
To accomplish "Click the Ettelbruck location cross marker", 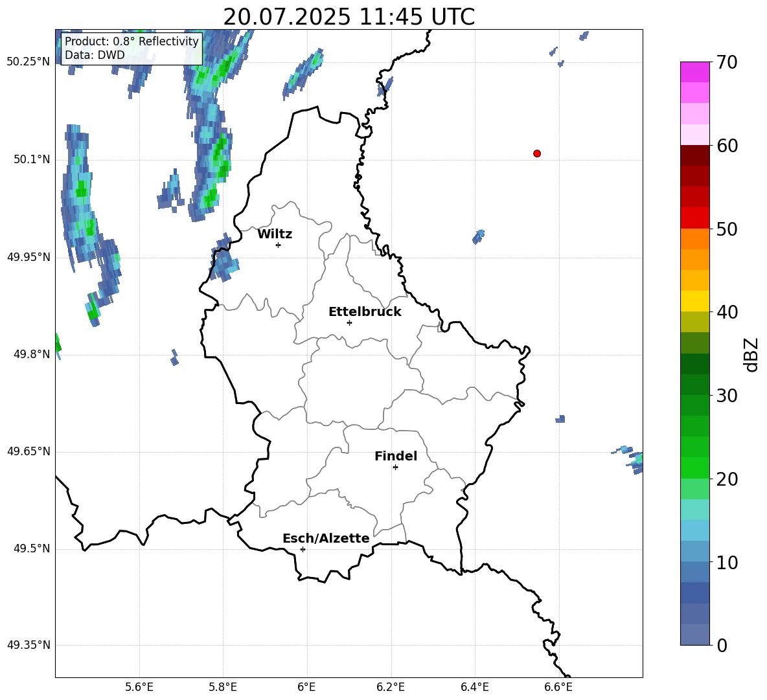I will 349,322.
